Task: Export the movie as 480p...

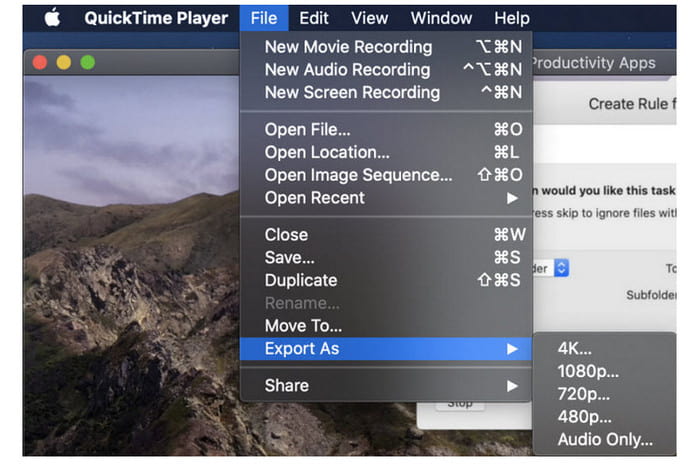Action: (604, 417)
